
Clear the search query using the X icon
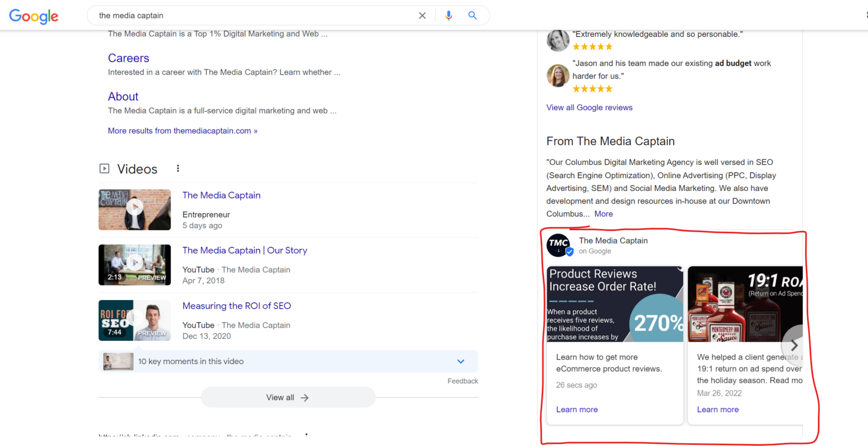tap(422, 15)
